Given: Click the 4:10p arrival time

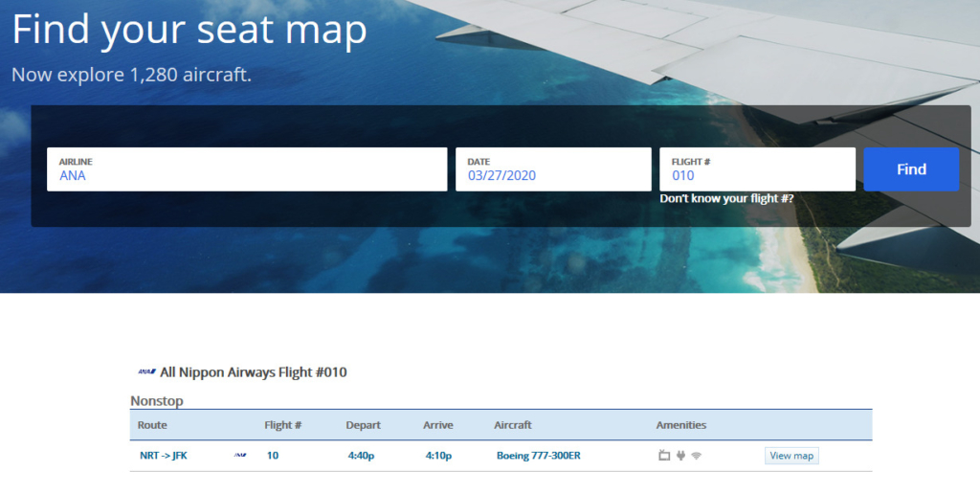Looking at the screenshot, I should coord(438,456).
